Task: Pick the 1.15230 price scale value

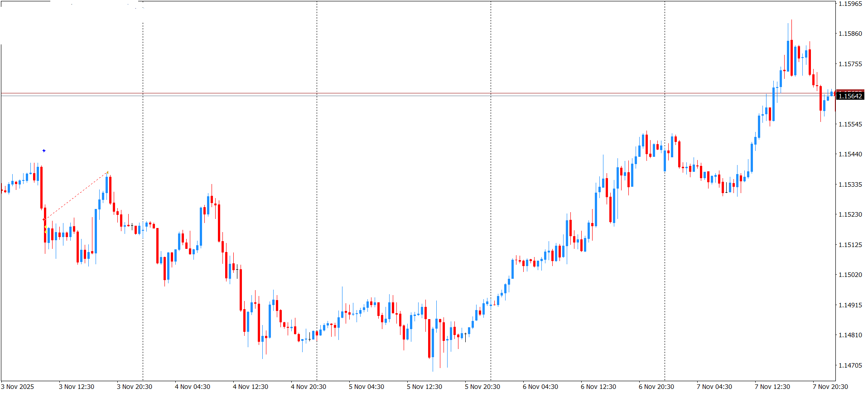Action: [850, 214]
